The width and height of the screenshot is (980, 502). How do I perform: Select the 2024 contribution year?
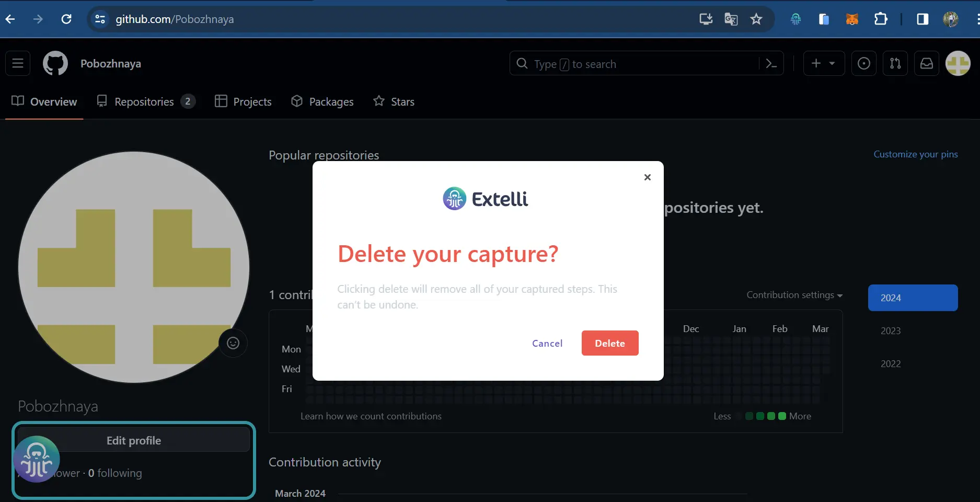pos(913,298)
